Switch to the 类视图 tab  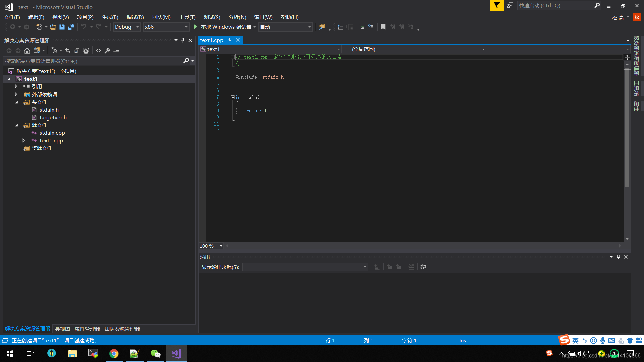pyautogui.click(x=62, y=329)
